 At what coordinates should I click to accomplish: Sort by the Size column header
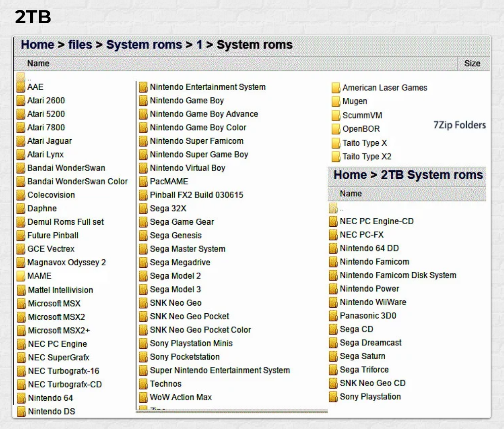point(472,63)
